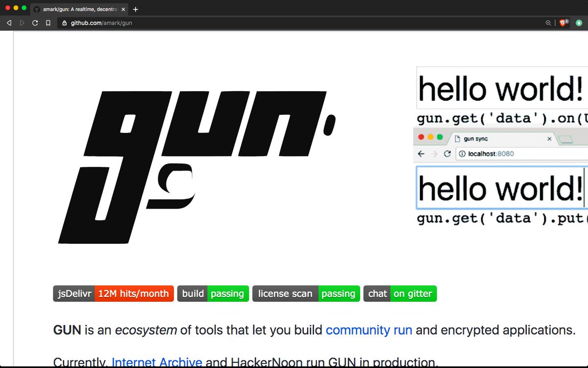This screenshot has width=588, height=368.
Task: Go back with the browser back arrow
Action: 9,23
